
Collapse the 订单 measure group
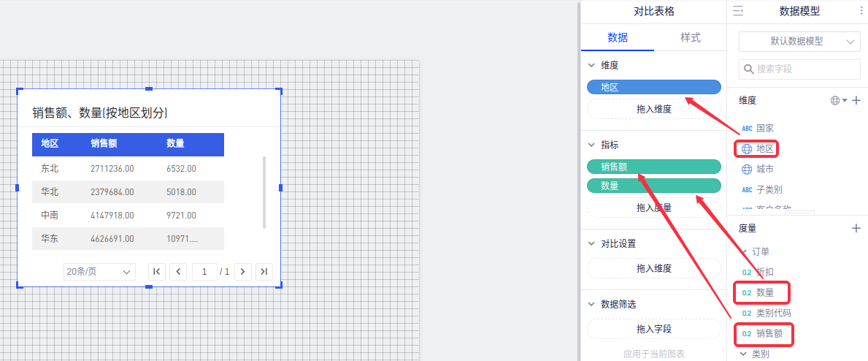tap(743, 251)
